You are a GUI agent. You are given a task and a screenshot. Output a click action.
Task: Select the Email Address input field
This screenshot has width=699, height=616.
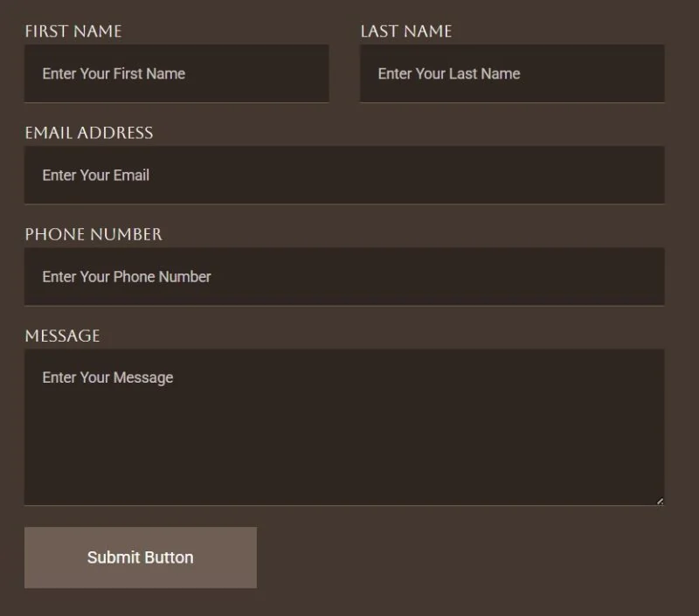click(344, 175)
